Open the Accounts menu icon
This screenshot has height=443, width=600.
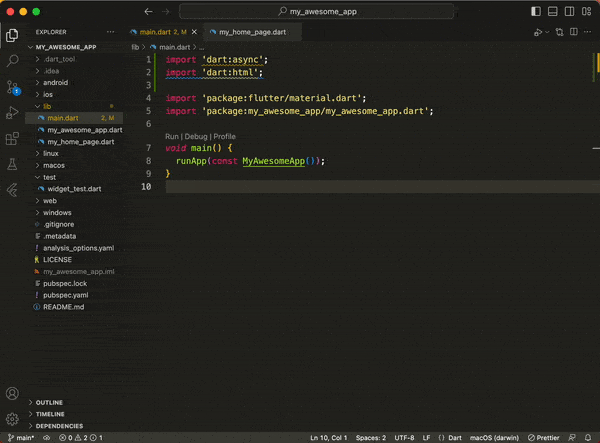pos(12,394)
